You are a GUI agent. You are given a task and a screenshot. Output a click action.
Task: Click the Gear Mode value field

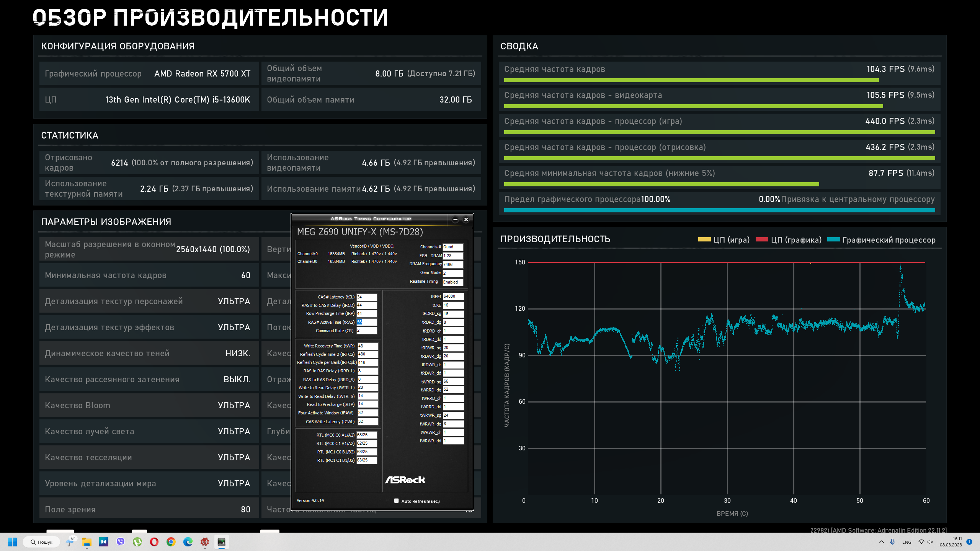(x=453, y=273)
